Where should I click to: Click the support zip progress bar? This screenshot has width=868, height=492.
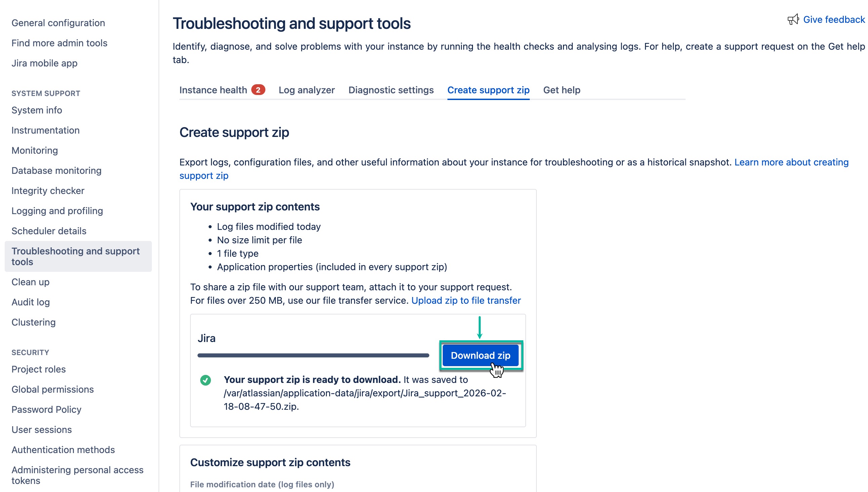coord(313,355)
